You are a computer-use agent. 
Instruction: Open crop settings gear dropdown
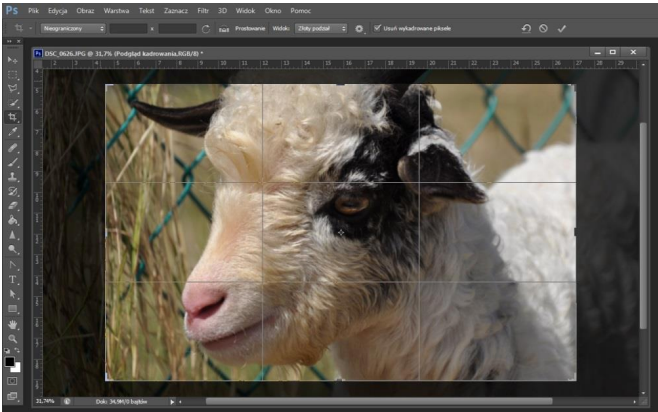pyautogui.click(x=359, y=29)
